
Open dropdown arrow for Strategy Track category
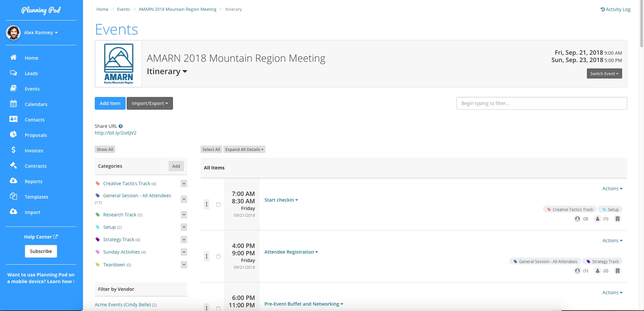tap(184, 240)
